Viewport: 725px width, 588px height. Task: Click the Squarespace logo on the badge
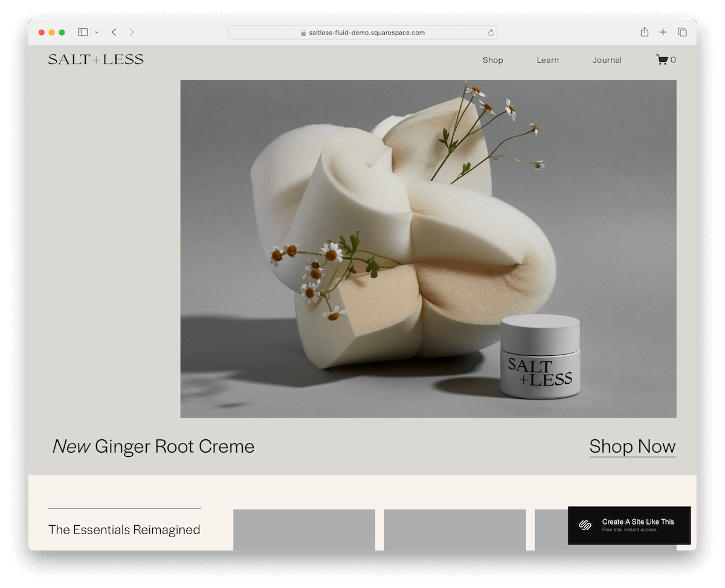(584, 525)
